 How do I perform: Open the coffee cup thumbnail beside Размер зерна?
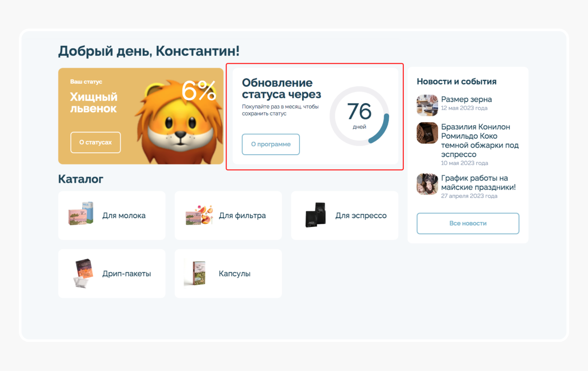point(427,105)
